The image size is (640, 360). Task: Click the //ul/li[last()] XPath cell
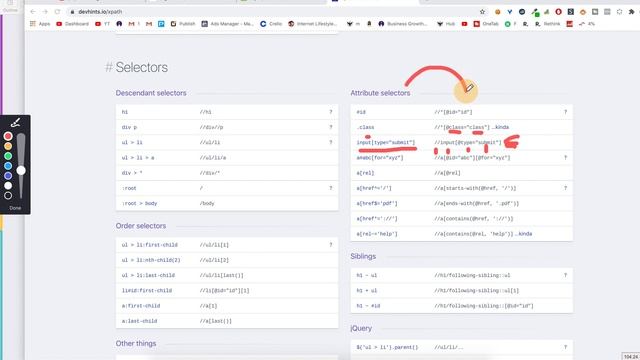click(221, 275)
